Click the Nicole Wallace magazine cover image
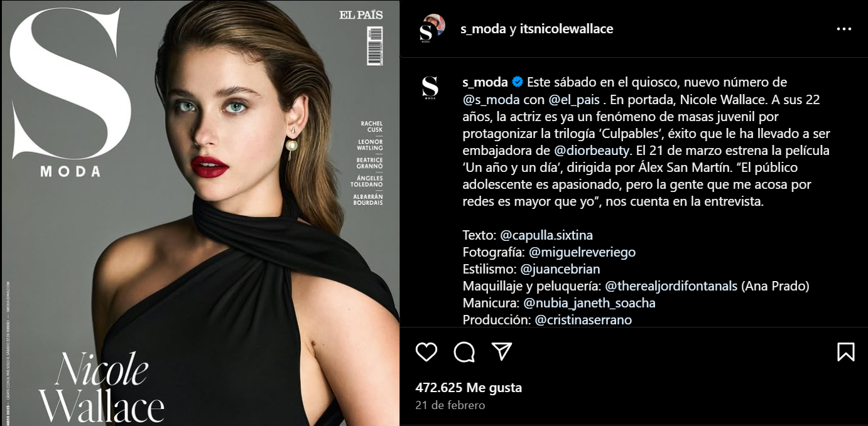Screen dimensions: 868x426 (200, 213)
